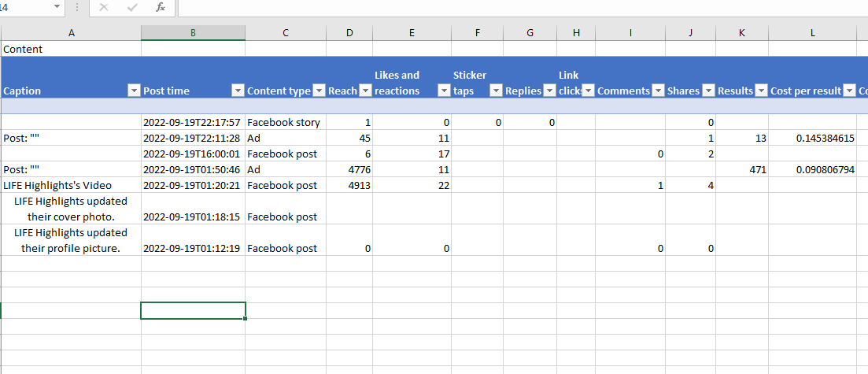
Task: Open the Results column filter dropdown
Action: [761, 91]
